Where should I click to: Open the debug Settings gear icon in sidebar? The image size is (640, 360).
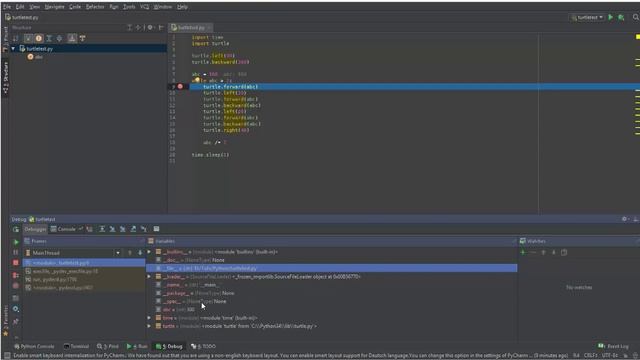pos(16,309)
